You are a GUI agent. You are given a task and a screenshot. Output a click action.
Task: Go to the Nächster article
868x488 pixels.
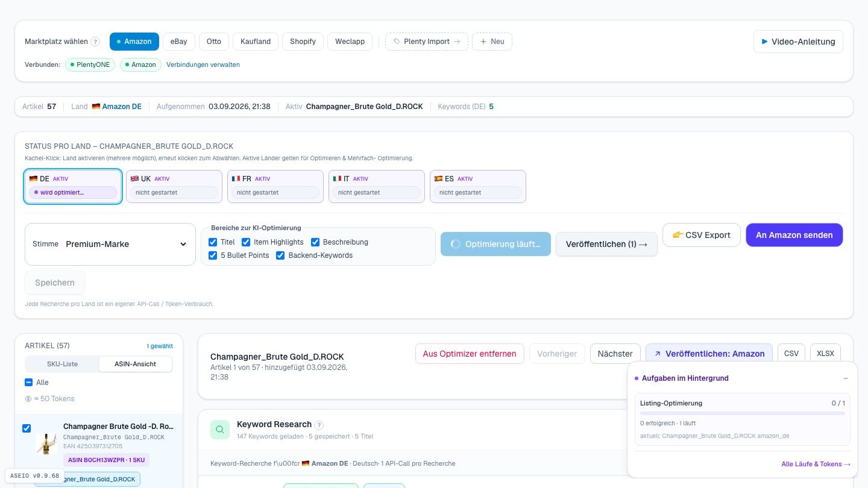(615, 354)
